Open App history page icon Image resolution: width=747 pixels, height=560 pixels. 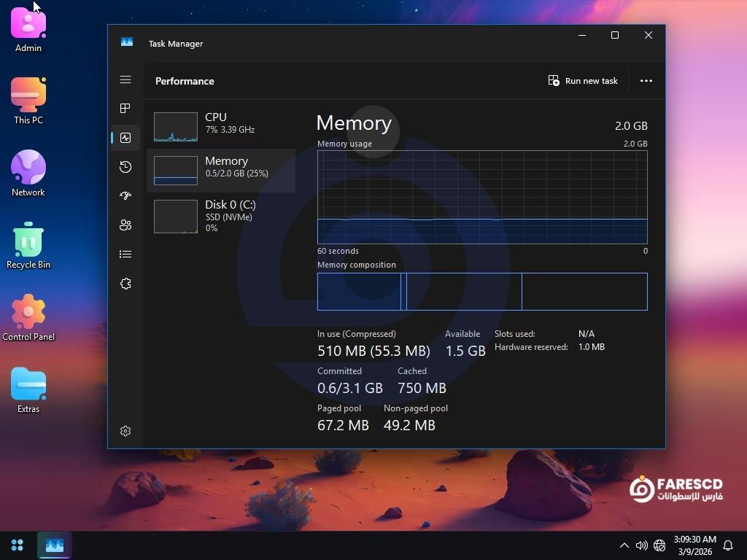point(125,167)
